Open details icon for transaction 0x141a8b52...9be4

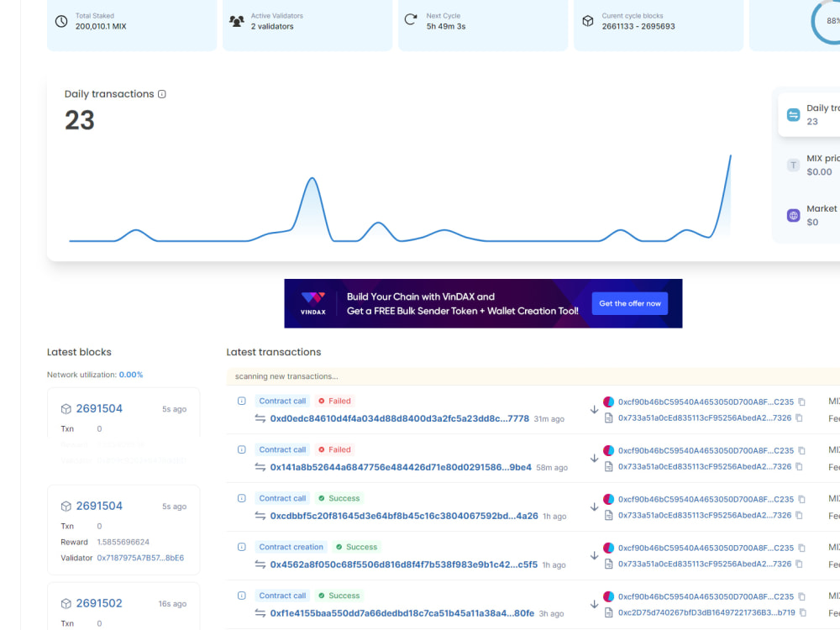(x=242, y=449)
